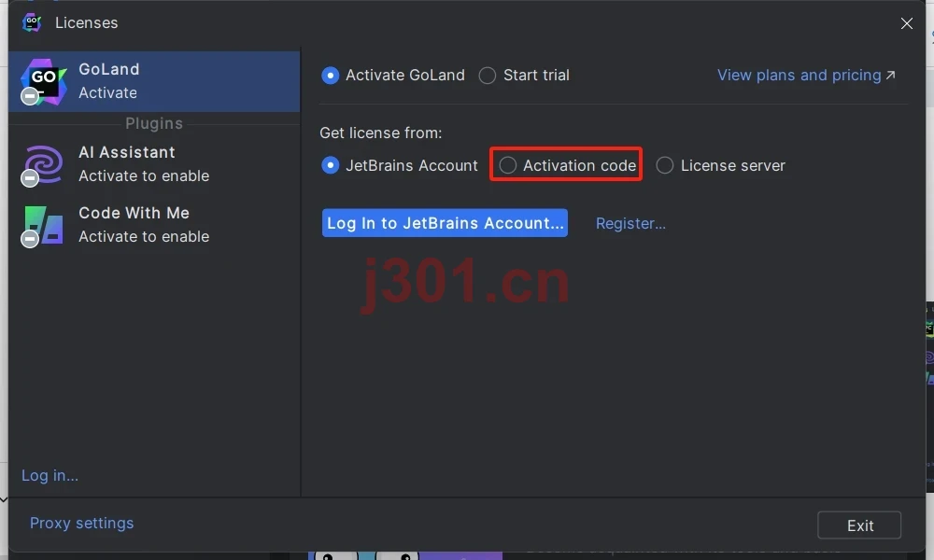Select the Start trial radio option

488,76
